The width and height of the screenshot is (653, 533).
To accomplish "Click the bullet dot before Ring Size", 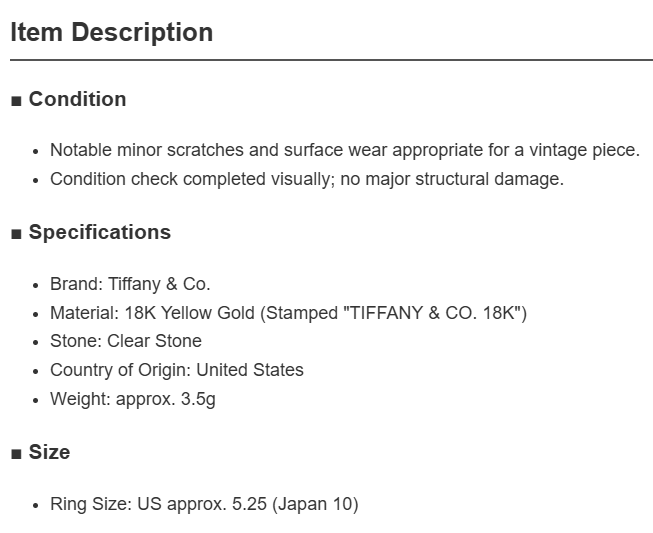I will [x=35, y=506].
